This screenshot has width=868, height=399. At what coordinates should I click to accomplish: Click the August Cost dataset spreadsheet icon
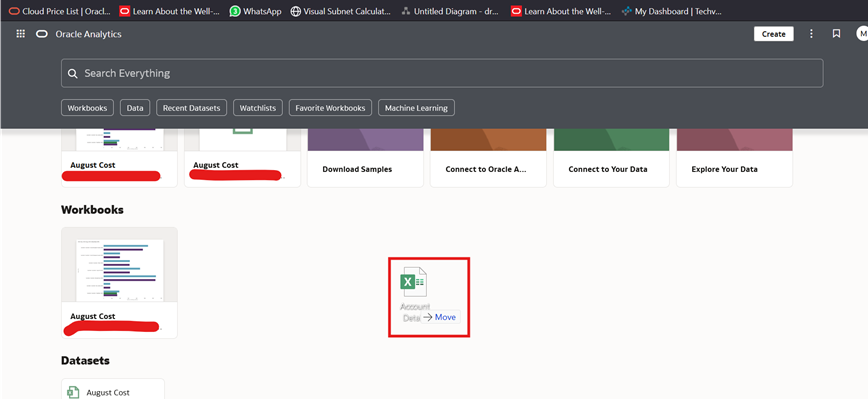[x=73, y=392]
